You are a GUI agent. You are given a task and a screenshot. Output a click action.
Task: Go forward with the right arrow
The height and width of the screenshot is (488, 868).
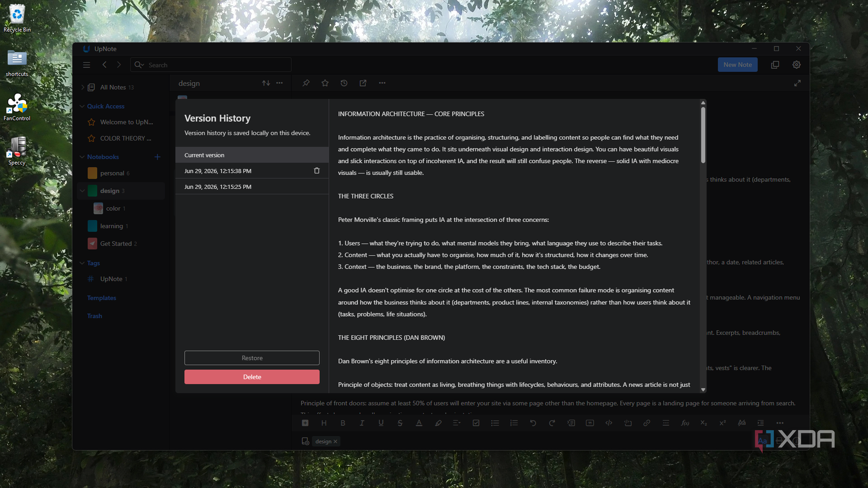(119, 65)
